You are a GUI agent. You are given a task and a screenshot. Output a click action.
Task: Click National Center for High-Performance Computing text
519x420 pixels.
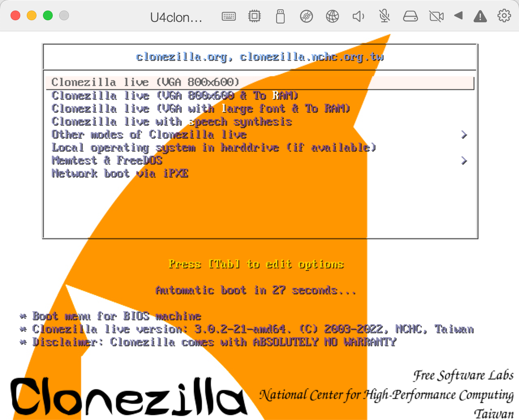(x=386, y=395)
